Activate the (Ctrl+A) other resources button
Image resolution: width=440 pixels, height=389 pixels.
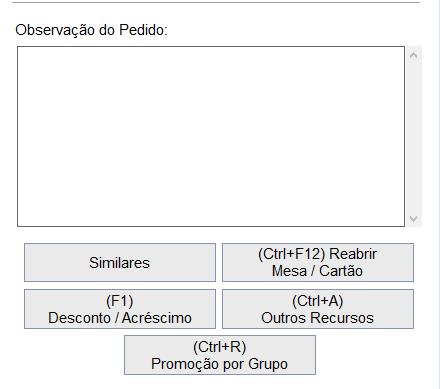coord(318,309)
